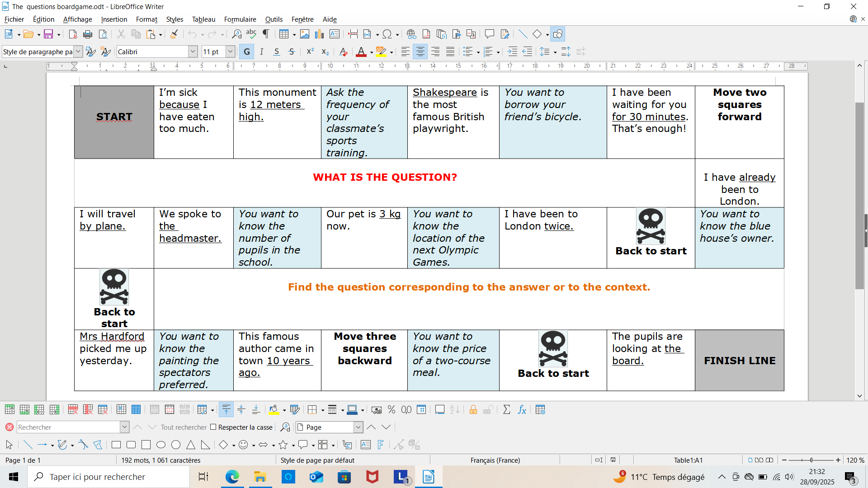
Task: Open File Explorer from the taskbar
Action: point(260,477)
